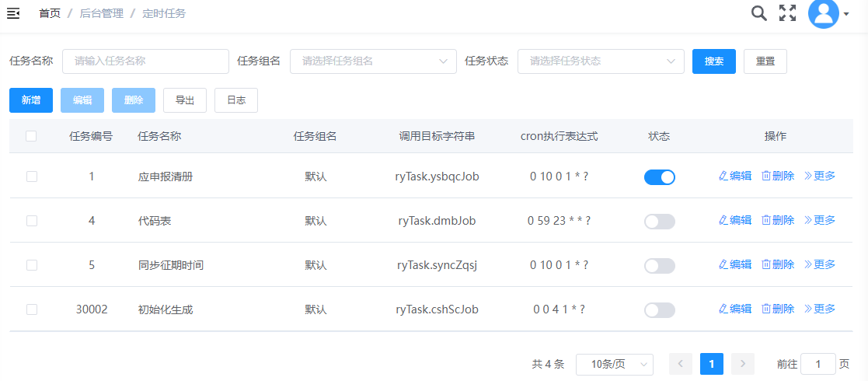Open the 10条/页 page size dropdown
This screenshot has height=381, width=868.
[x=615, y=365]
